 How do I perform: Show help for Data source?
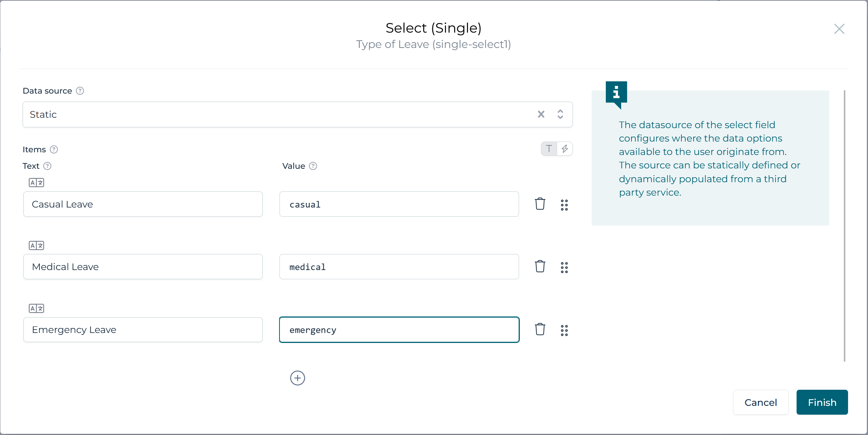80,91
